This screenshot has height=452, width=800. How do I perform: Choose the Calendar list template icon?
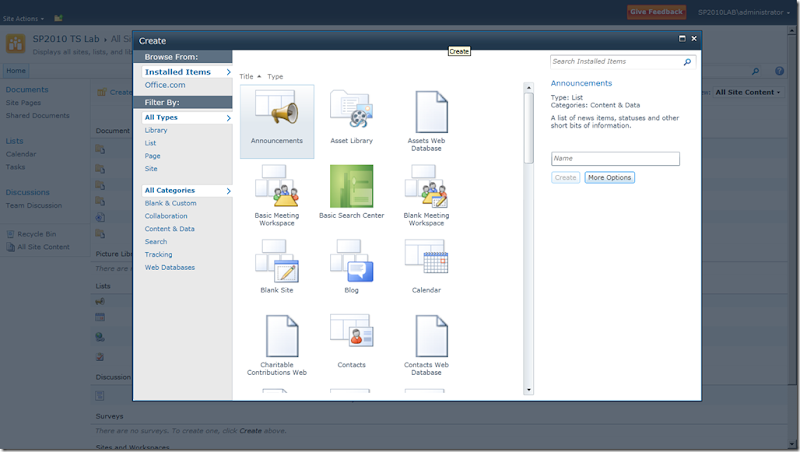tap(427, 258)
